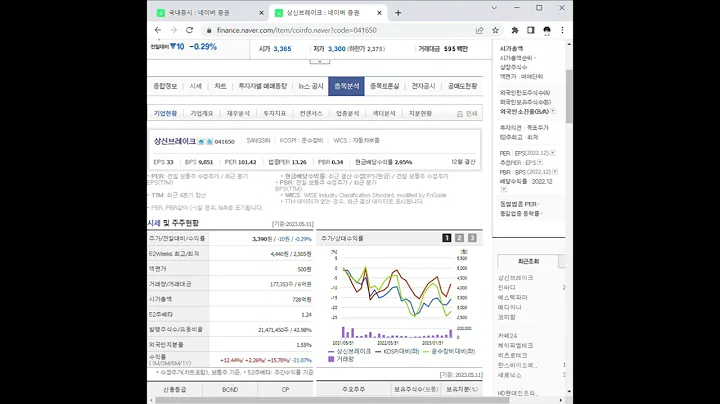Click the vertical page scrollbar thumb

pos(569,96)
